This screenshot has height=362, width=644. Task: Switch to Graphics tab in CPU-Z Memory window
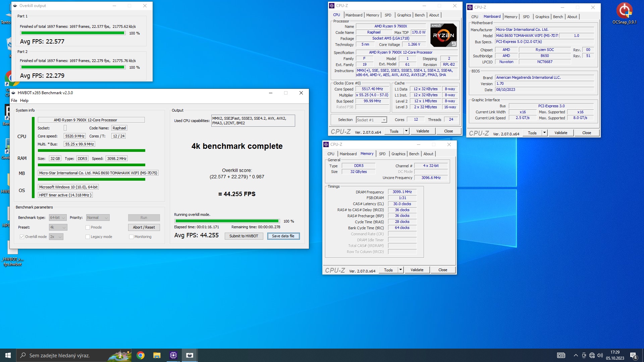pyautogui.click(x=398, y=154)
